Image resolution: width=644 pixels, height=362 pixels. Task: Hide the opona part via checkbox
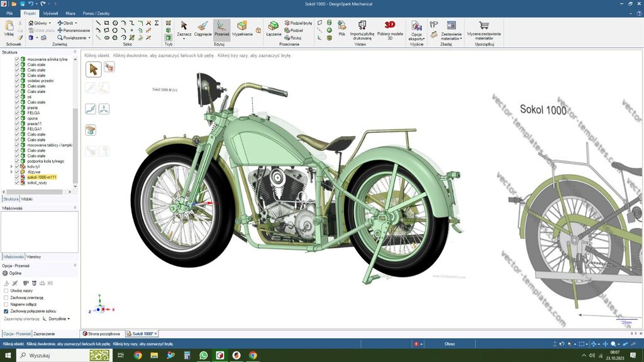17,118
